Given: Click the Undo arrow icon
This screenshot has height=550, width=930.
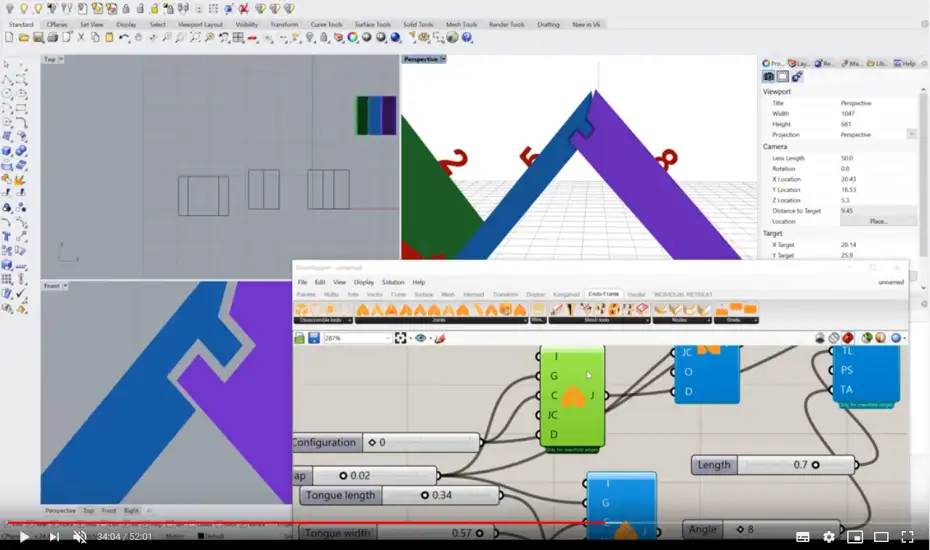Looking at the screenshot, I should click(124, 37).
